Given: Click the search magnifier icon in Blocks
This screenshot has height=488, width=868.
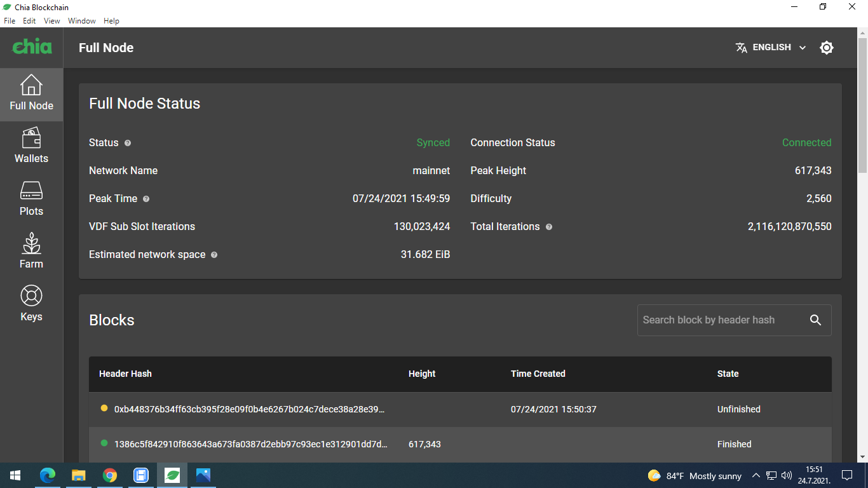Looking at the screenshot, I should tap(816, 320).
